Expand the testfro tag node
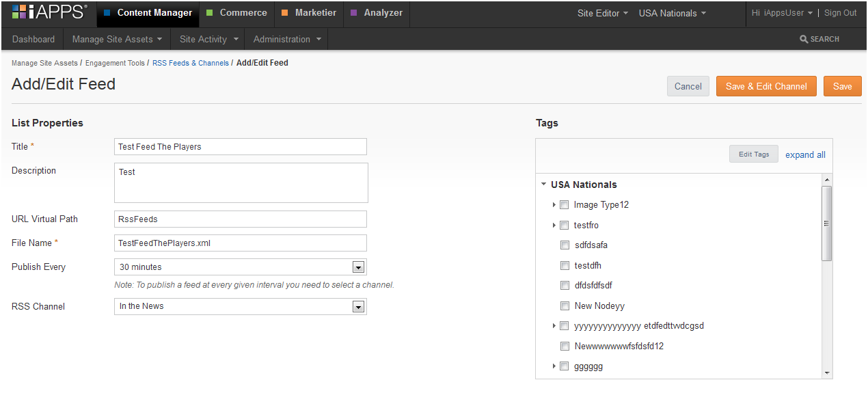Image resolution: width=868 pixels, height=393 pixels. click(x=554, y=225)
